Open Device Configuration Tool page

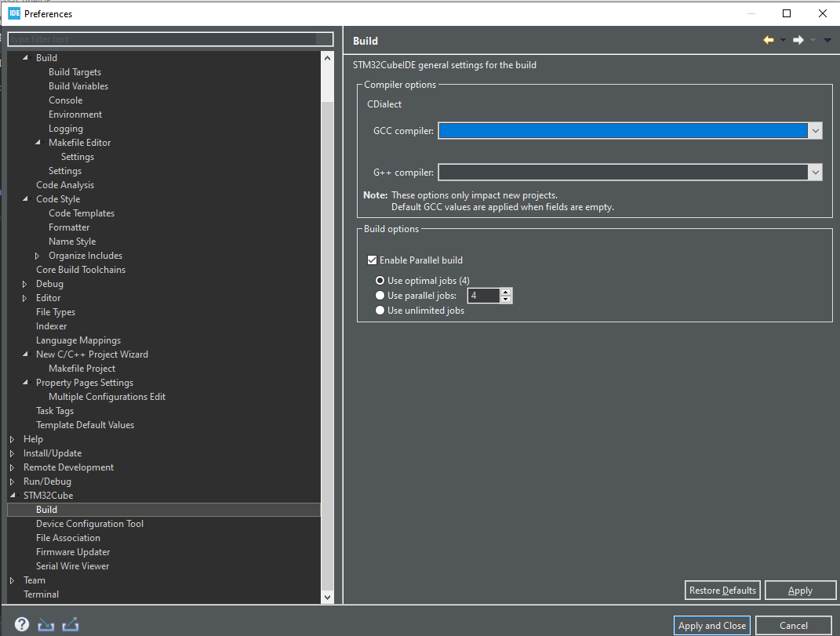click(x=89, y=524)
